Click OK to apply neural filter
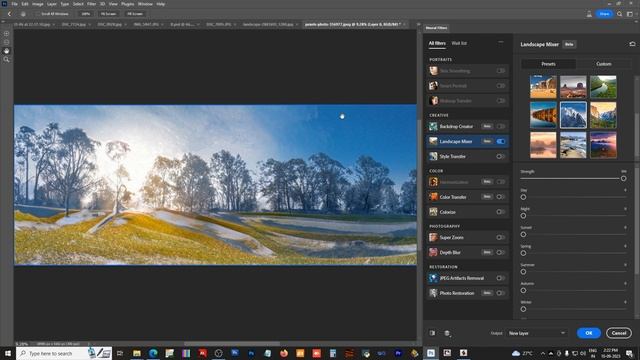Screen dimensions: 640x360 (x=589, y=333)
